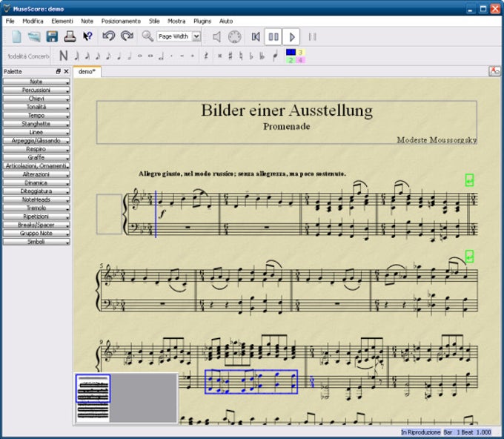Apply the double sharp accidental
The height and width of the screenshot is (439, 504).
coord(220,56)
